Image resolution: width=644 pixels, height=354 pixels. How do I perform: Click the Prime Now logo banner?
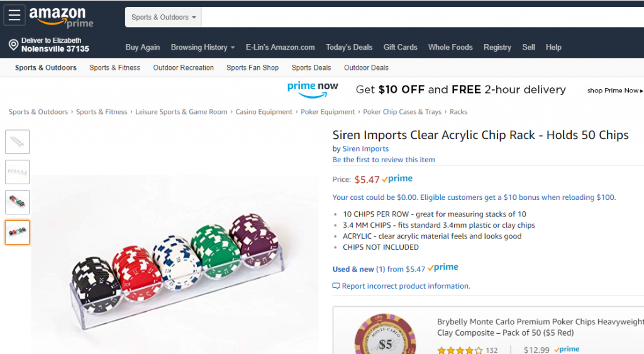pyautogui.click(x=313, y=89)
